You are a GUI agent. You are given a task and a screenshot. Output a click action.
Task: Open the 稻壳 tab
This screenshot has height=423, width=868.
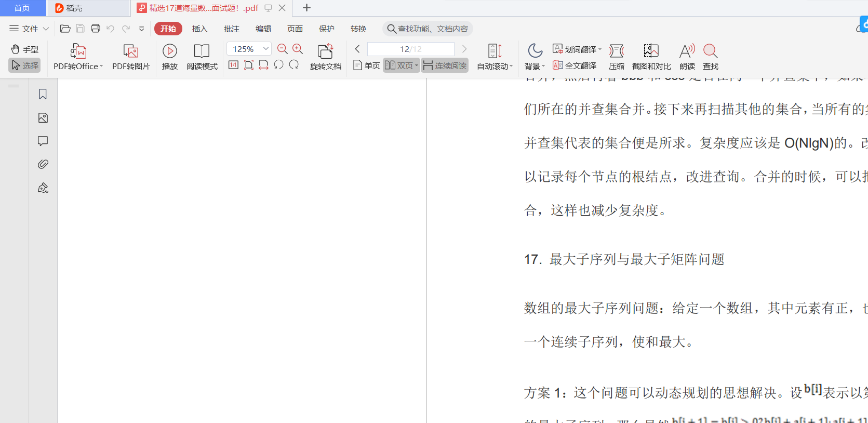88,8
